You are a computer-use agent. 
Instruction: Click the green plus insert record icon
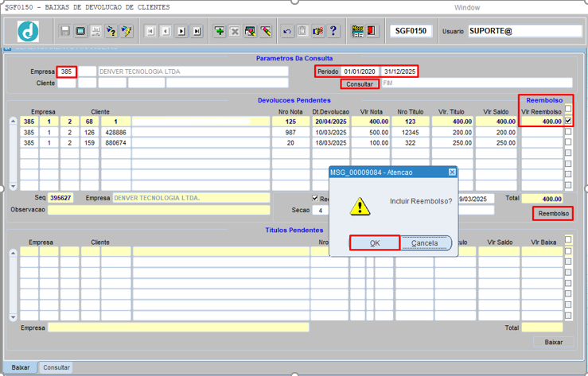[x=220, y=31]
